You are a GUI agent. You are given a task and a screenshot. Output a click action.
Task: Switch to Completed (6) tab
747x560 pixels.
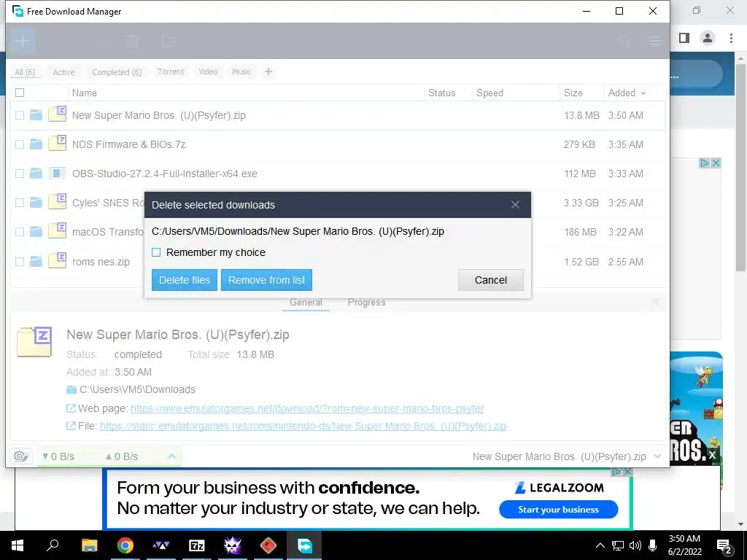(x=117, y=72)
